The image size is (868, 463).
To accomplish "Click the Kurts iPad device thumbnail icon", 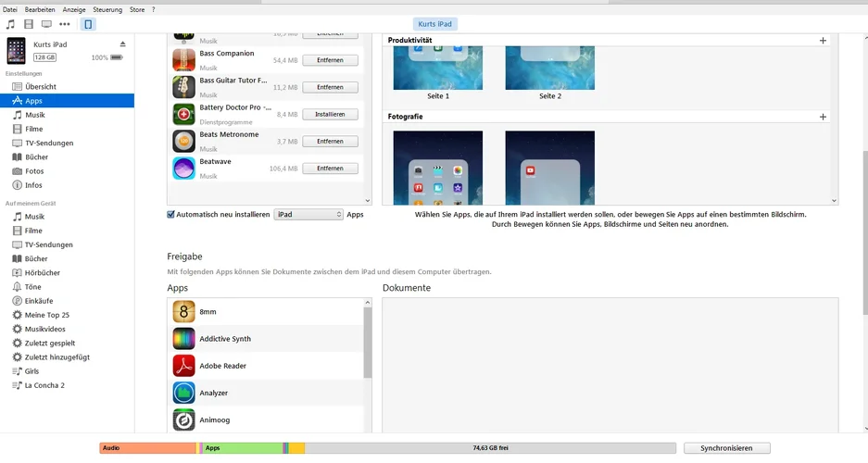I will [16, 51].
